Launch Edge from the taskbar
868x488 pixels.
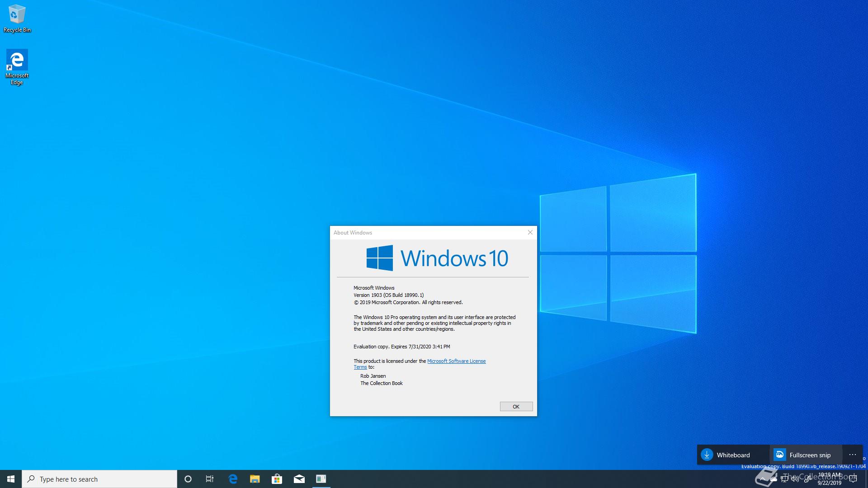[x=233, y=479]
